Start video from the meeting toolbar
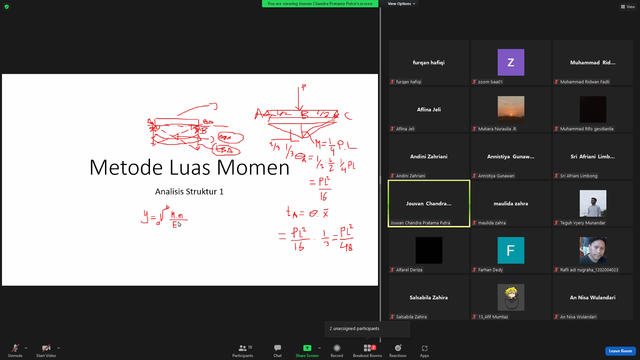The width and height of the screenshot is (640, 360). tap(46, 350)
